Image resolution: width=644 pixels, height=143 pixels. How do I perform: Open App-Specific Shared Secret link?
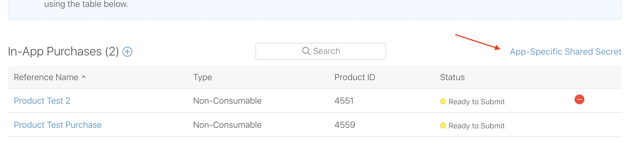(565, 52)
